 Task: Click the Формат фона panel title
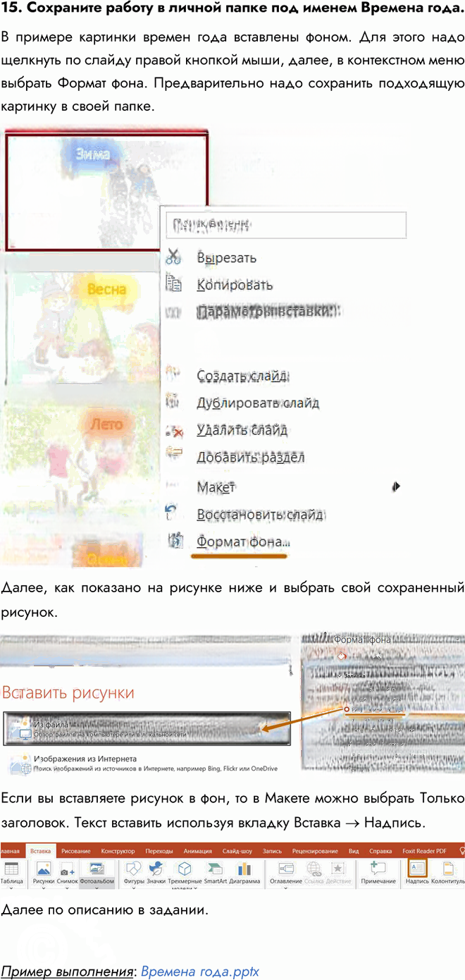(x=362, y=640)
